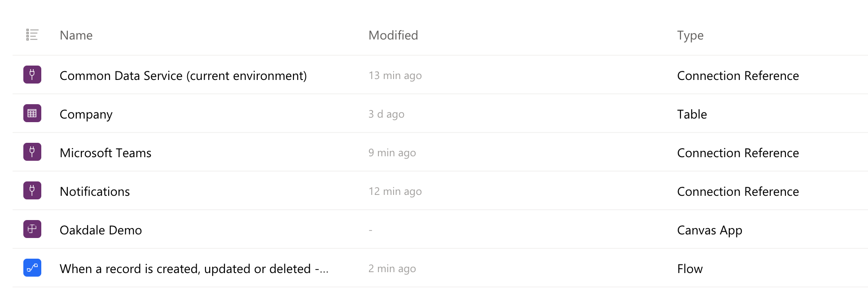Select the row modified 2 min ago
This screenshot has height=291, width=868.
coord(440,268)
